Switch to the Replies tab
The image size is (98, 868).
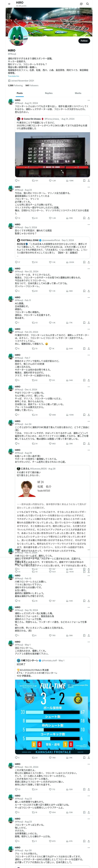[x=49, y=93]
